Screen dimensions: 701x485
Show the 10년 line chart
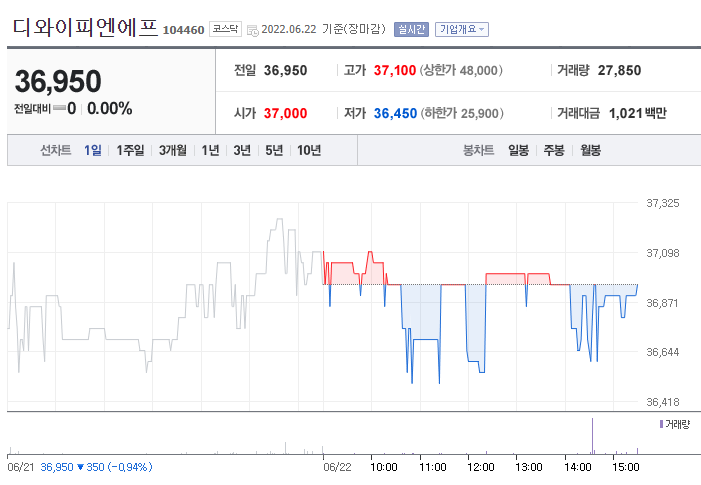tap(309, 150)
